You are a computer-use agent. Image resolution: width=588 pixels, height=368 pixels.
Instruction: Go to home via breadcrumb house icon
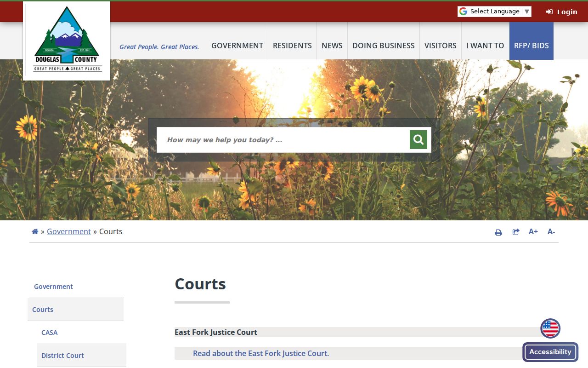(x=35, y=231)
